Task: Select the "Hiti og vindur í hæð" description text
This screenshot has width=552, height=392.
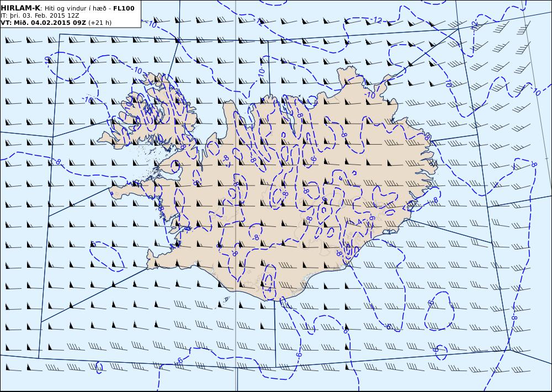Action: tap(76, 8)
